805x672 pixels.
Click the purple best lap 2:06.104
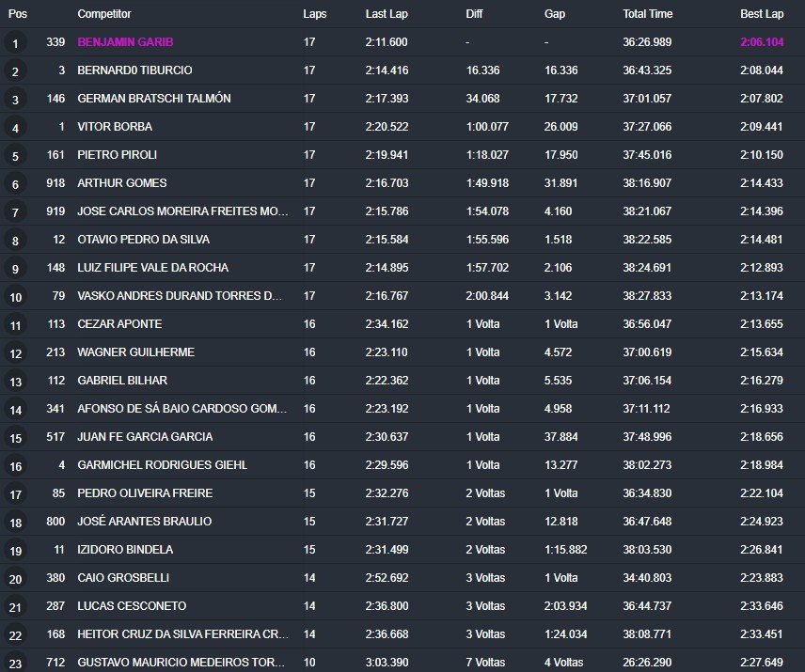coord(762,42)
